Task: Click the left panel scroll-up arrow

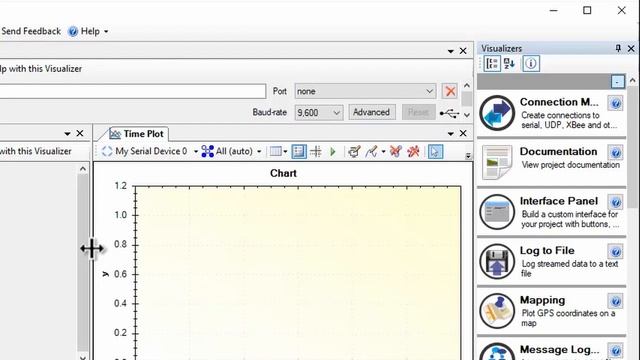Action: pos(83,169)
